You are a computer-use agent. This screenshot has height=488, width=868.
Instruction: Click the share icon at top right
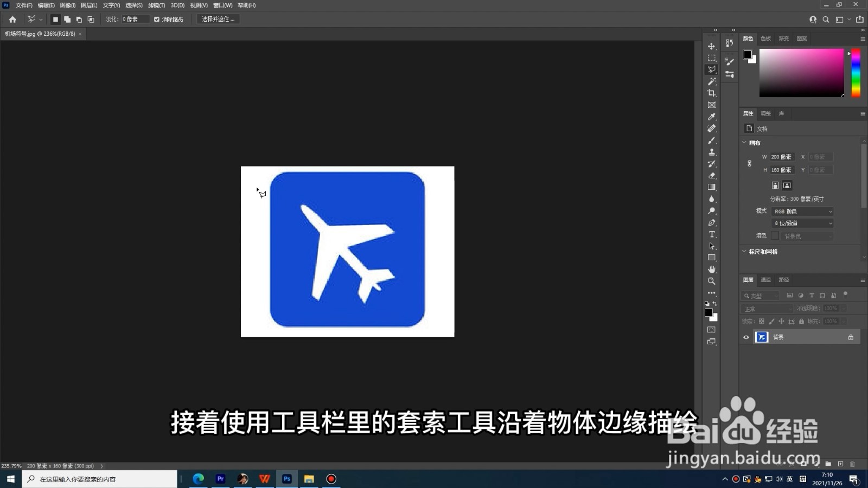860,20
